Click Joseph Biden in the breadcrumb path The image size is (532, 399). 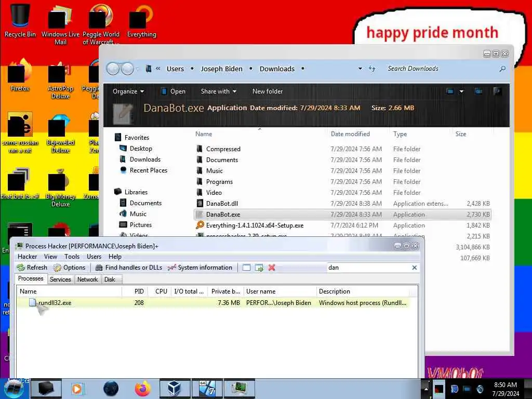pos(221,69)
